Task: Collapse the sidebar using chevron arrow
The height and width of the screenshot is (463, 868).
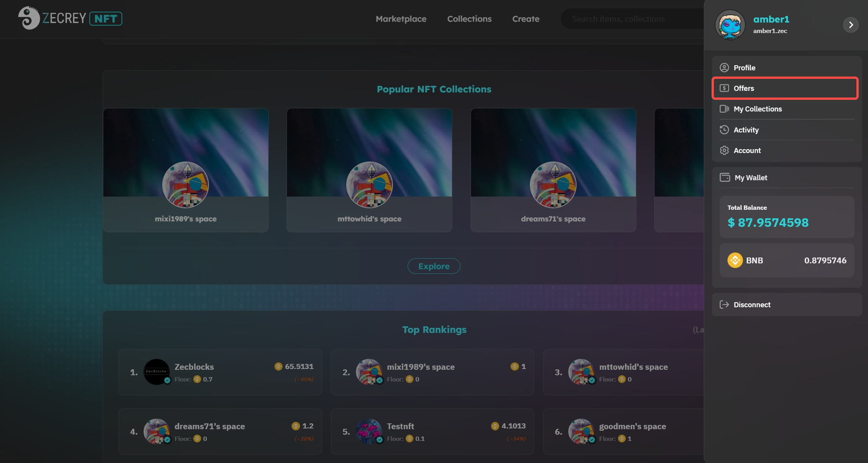Action: [x=851, y=25]
